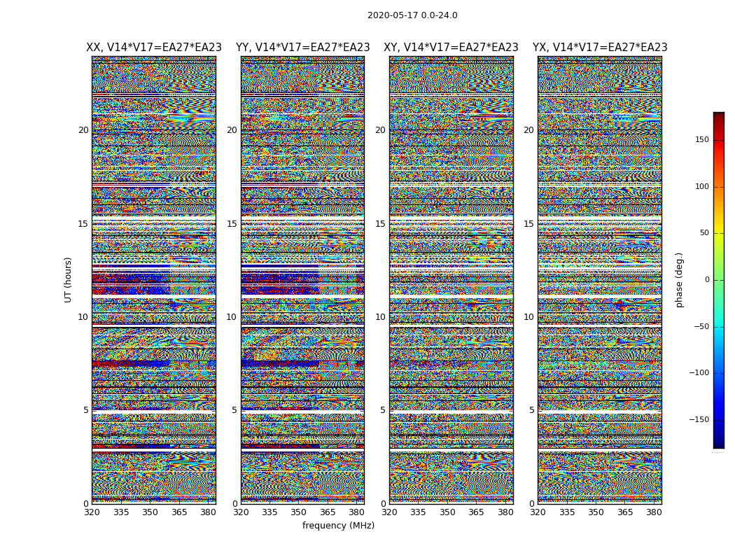The image size is (735, 560).
Task: Click the '380' frequency tick under the YY panel
Action: [x=357, y=512]
